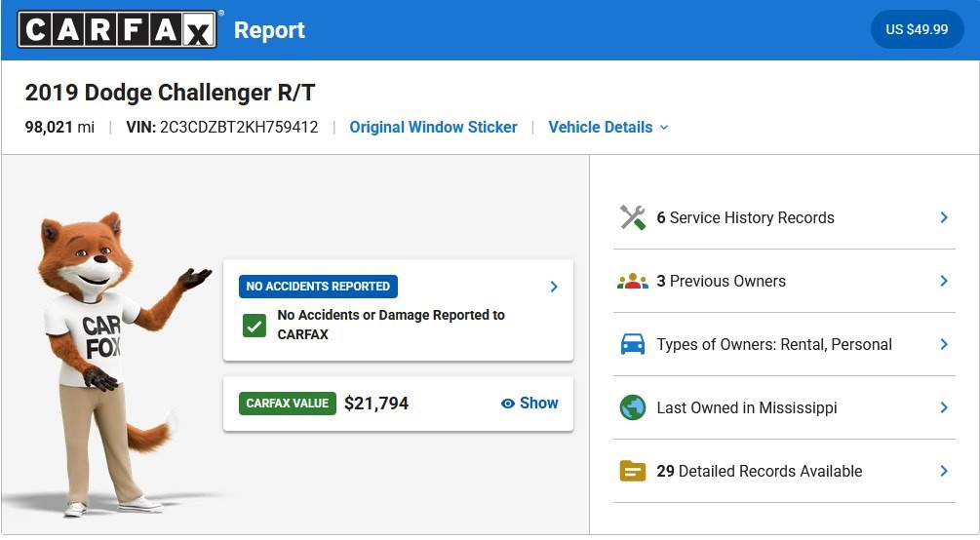The height and width of the screenshot is (540, 980).
Task: Click the 2019 Dodge Challenger R/T title
Action: coord(170,93)
